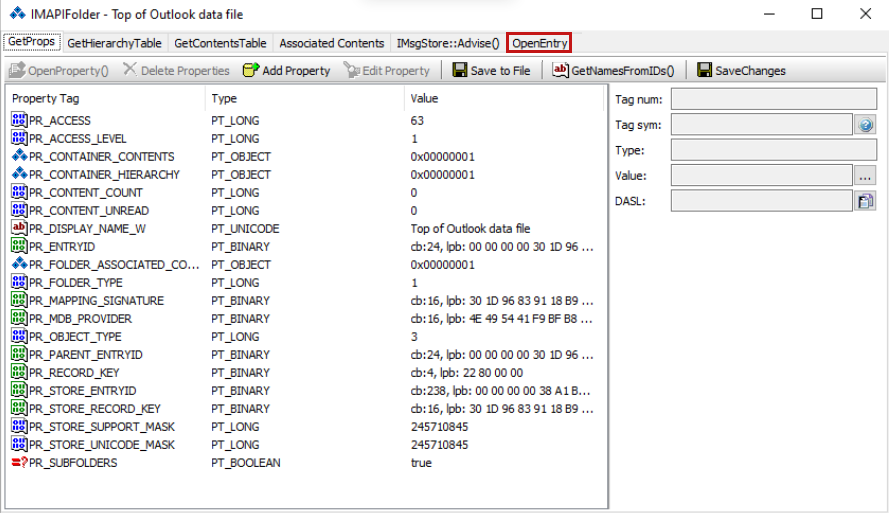
Task: Sort by the Value column header
Action: 503,98
